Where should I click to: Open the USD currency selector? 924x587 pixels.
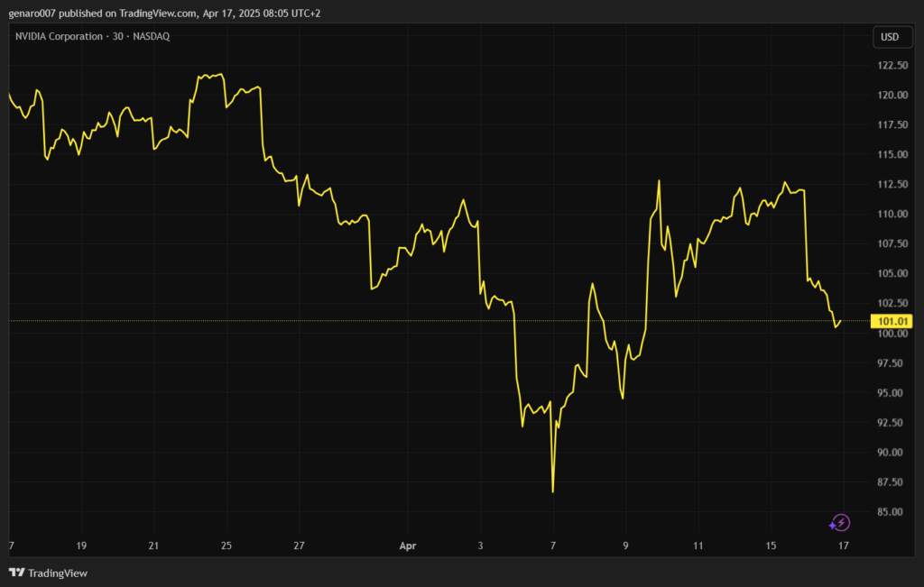click(x=889, y=37)
